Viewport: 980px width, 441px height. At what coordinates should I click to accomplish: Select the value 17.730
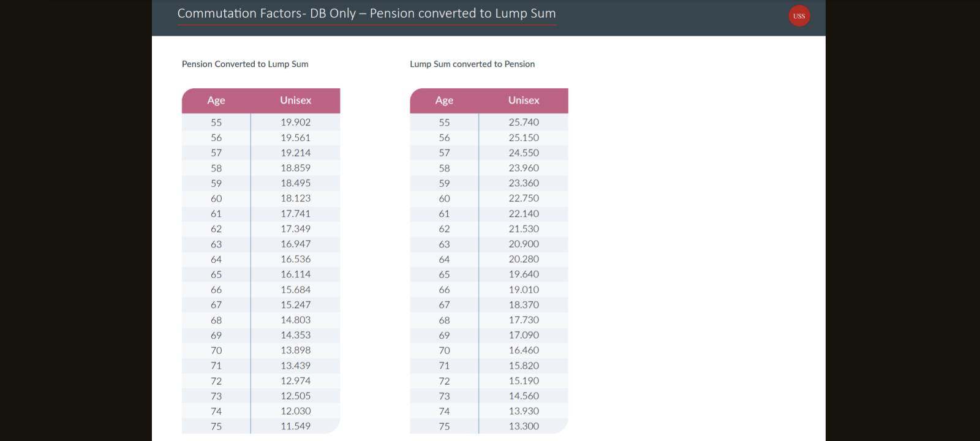[524, 320]
